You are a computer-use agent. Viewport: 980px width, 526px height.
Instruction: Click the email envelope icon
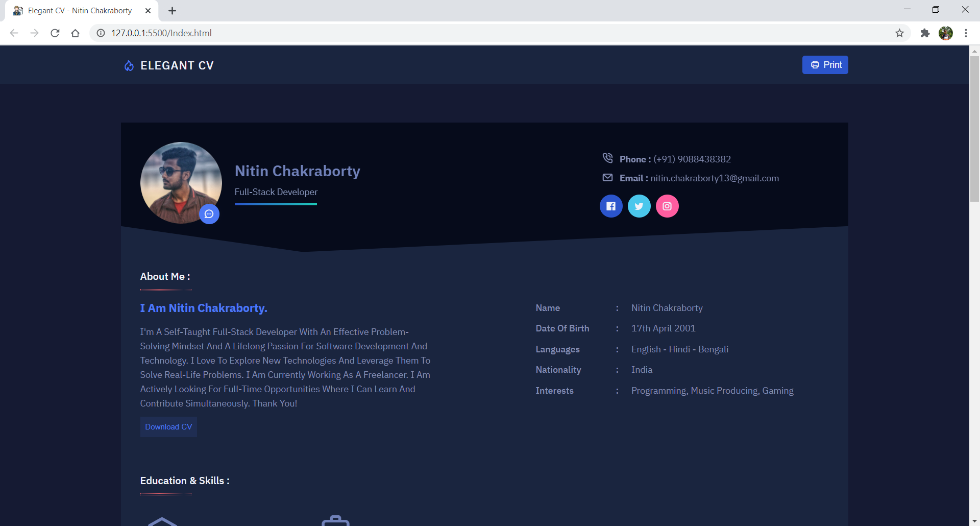coord(608,178)
